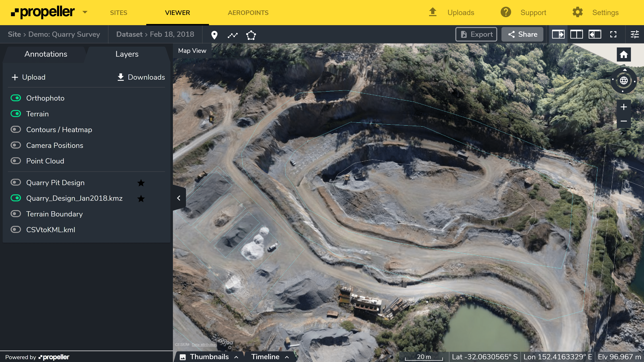Switch to the Annotations tab

pos(46,54)
